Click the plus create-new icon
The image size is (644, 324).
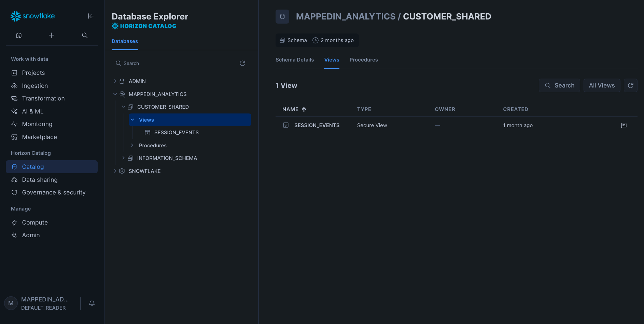coord(52,35)
